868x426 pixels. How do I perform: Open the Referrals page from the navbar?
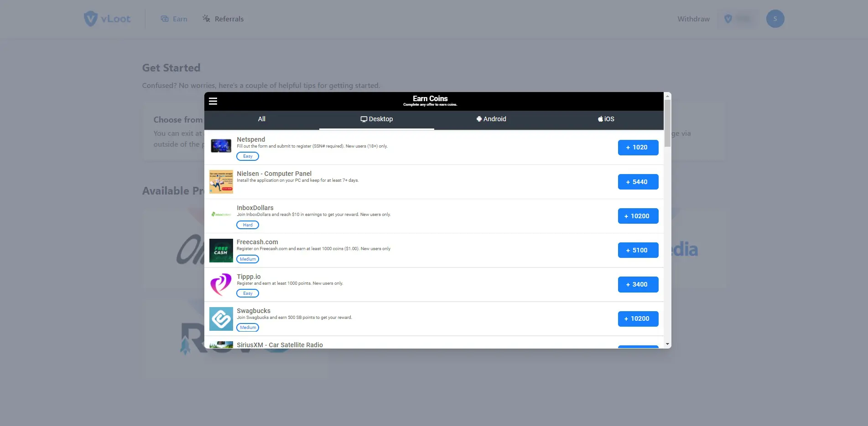(x=223, y=19)
